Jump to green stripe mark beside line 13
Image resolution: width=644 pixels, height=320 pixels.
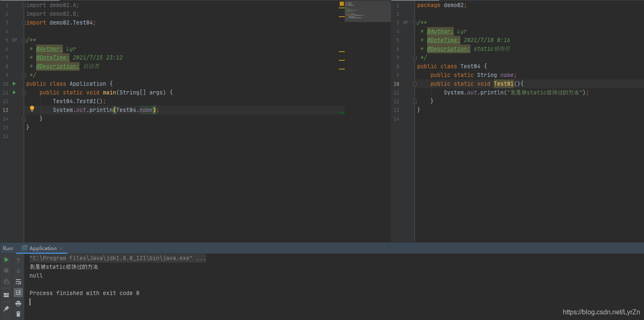[x=342, y=113]
